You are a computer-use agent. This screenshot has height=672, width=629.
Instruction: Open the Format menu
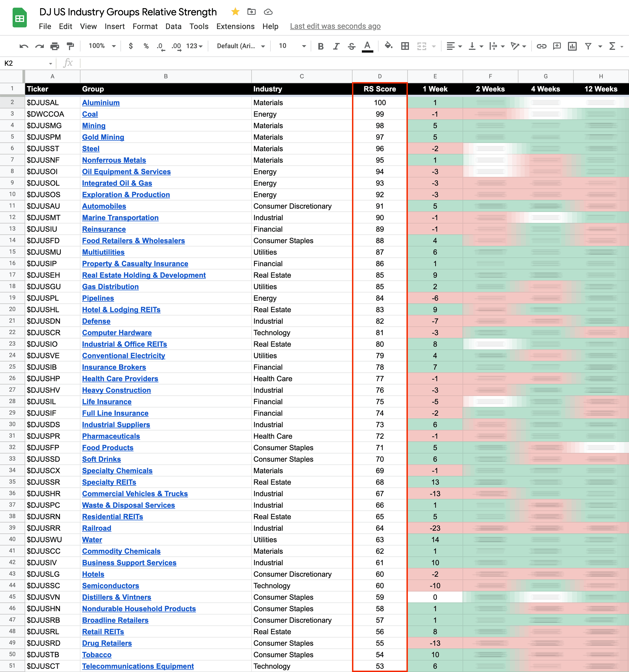[145, 26]
